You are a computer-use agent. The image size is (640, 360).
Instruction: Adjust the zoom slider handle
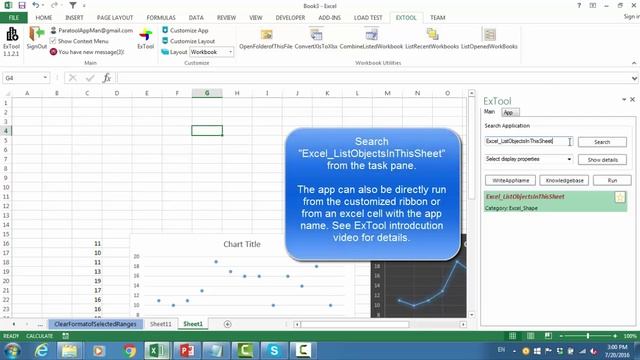coord(588,336)
